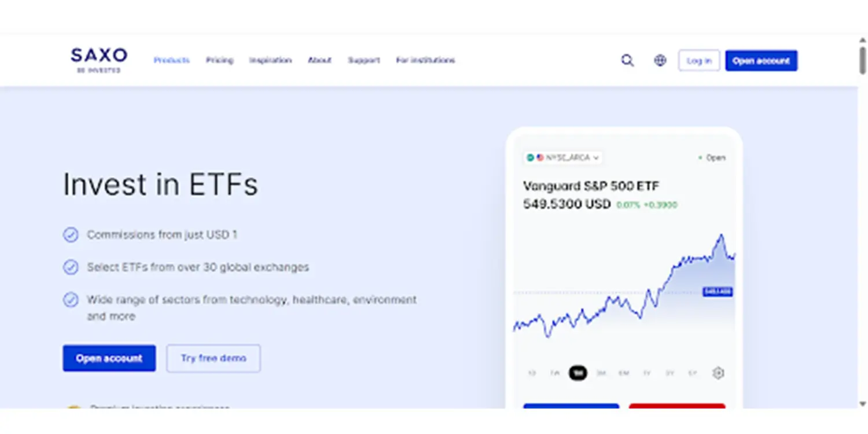Select the 1D chart timeframe
Image resolution: width=868 pixels, height=434 pixels.
[531, 373]
